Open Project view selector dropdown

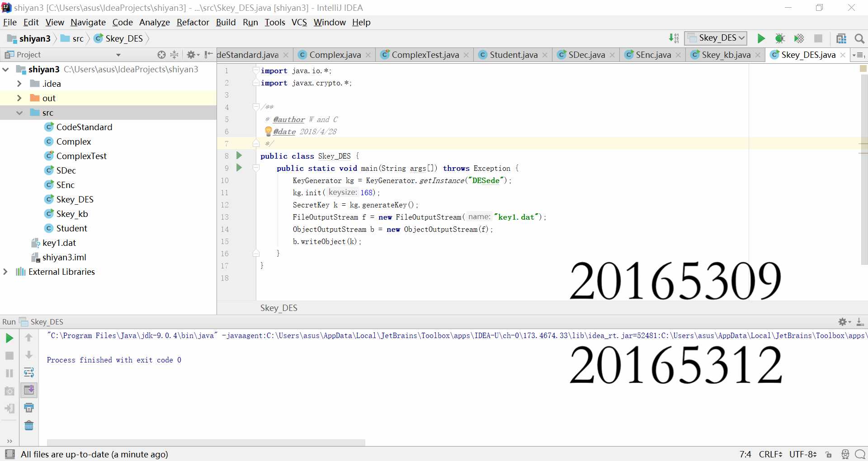point(118,55)
